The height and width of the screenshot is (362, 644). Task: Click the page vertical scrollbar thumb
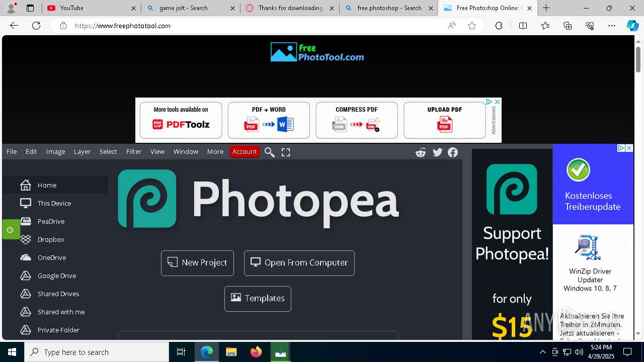click(x=638, y=59)
